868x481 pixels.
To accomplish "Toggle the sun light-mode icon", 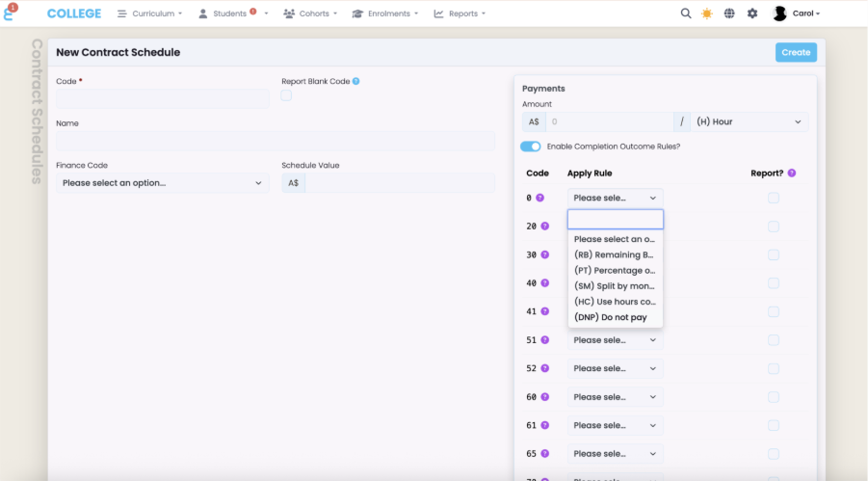I will (707, 13).
